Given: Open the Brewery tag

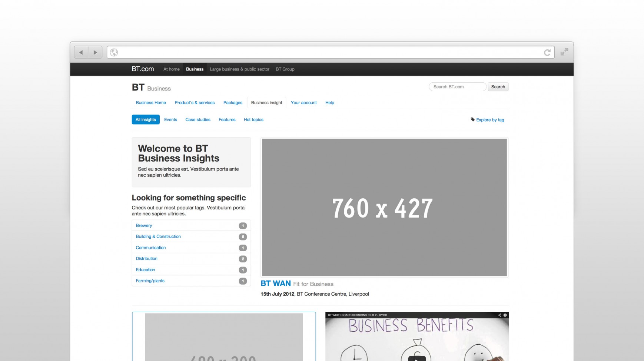Looking at the screenshot, I should tap(144, 225).
